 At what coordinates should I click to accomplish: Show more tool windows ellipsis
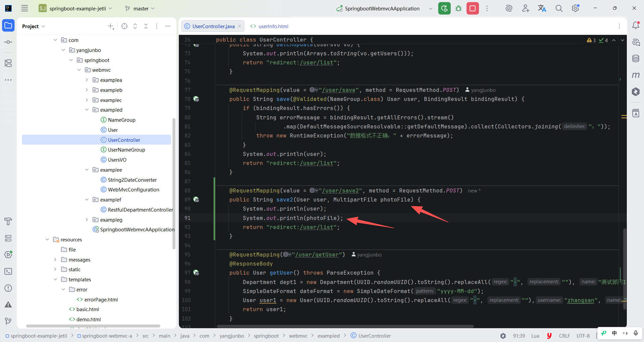click(8, 80)
